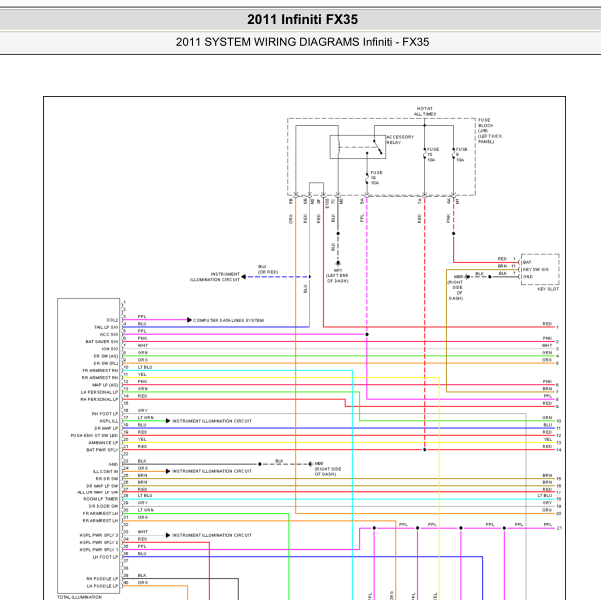Select the 'FR ARMREST RH' pin label
601x600 pixels.
[x=100, y=371]
